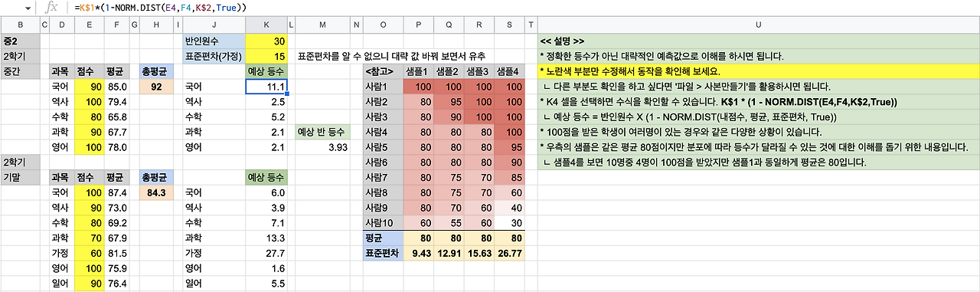Select column E header

pyautogui.click(x=89, y=25)
